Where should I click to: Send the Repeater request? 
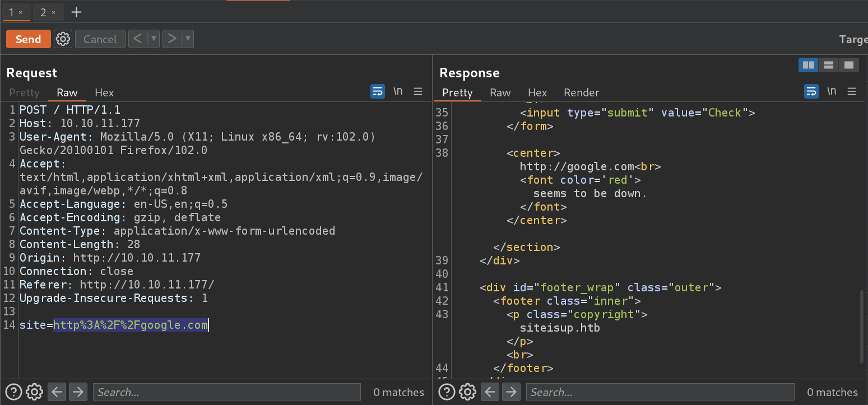pyautogui.click(x=28, y=39)
